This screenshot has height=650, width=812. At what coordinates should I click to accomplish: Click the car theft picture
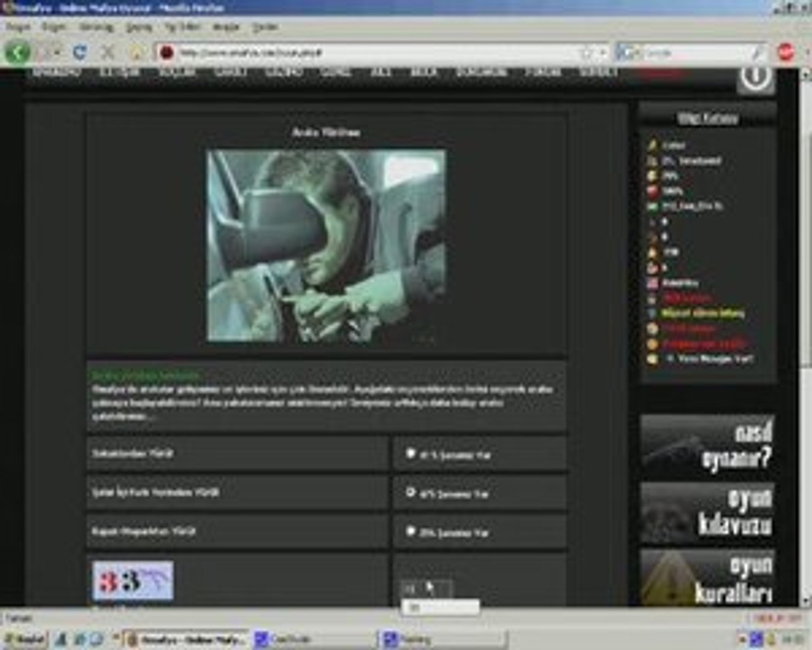(326, 246)
